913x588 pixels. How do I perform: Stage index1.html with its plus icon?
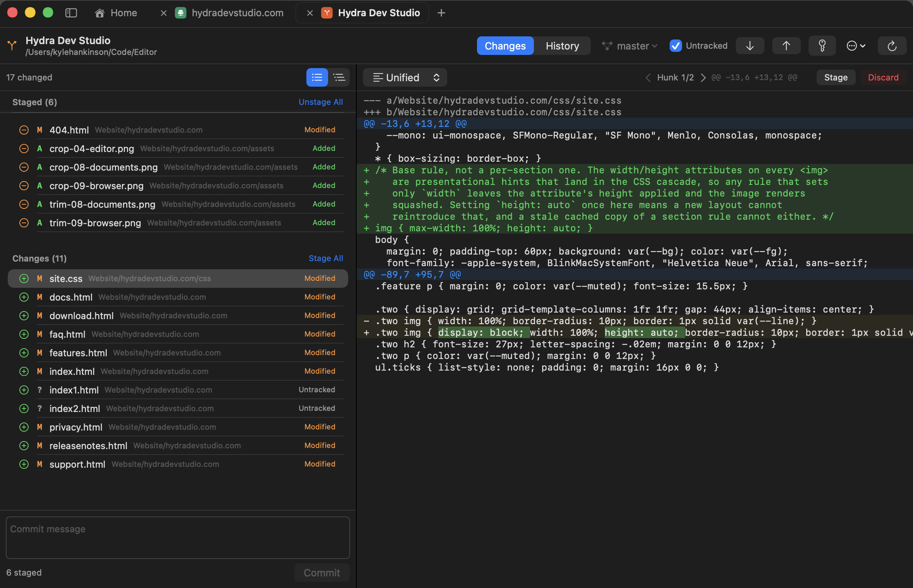24,390
